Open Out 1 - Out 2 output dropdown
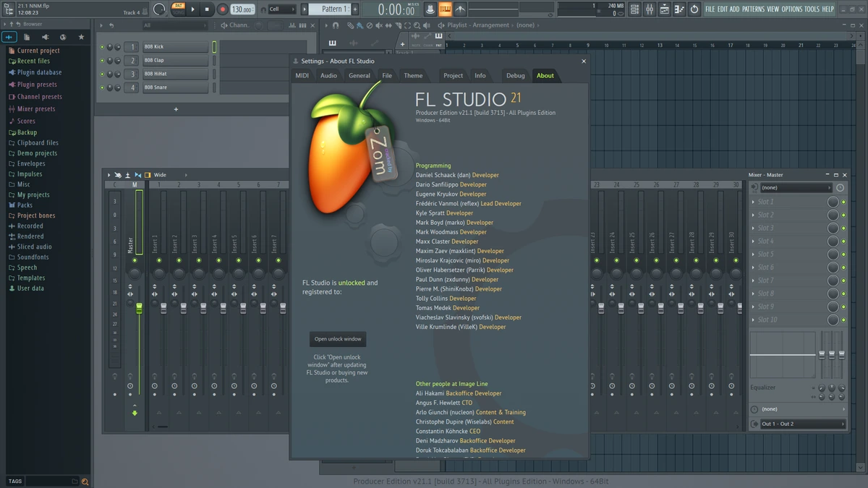868x488 pixels. coord(802,424)
